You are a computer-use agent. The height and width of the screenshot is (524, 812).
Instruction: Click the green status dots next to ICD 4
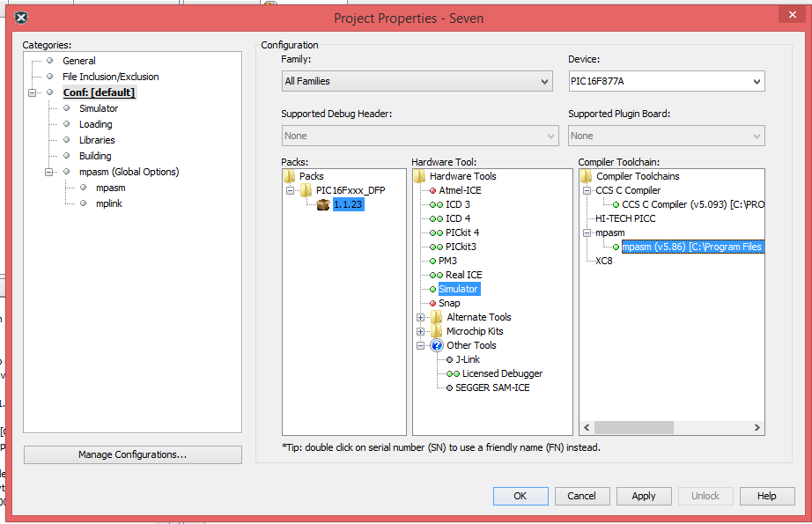pyautogui.click(x=437, y=218)
